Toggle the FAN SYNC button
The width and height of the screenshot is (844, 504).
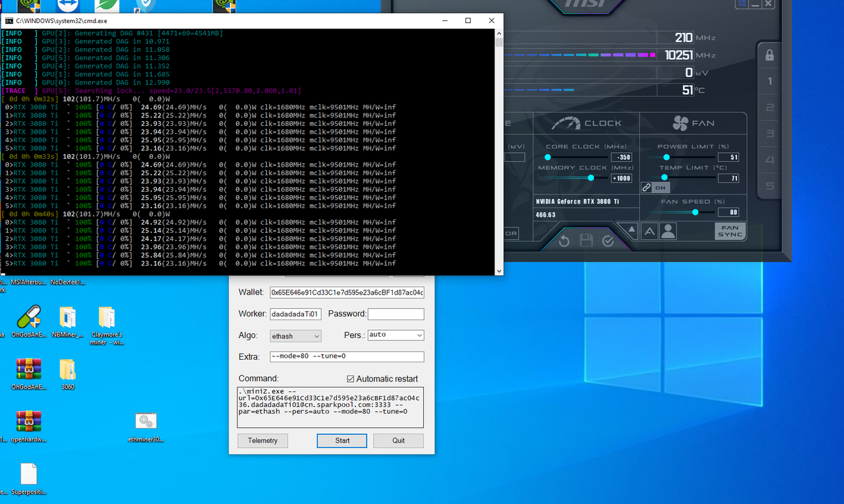(730, 231)
